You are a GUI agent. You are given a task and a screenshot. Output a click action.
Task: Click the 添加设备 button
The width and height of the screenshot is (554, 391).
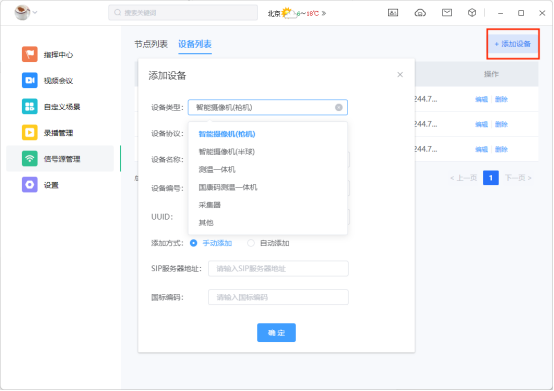pos(513,44)
